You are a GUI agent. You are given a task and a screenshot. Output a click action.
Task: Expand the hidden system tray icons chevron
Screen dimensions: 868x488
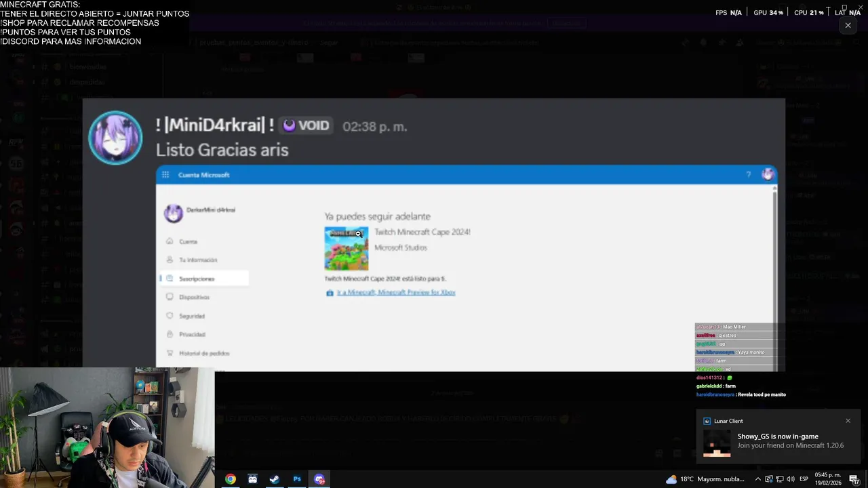[x=757, y=479]
